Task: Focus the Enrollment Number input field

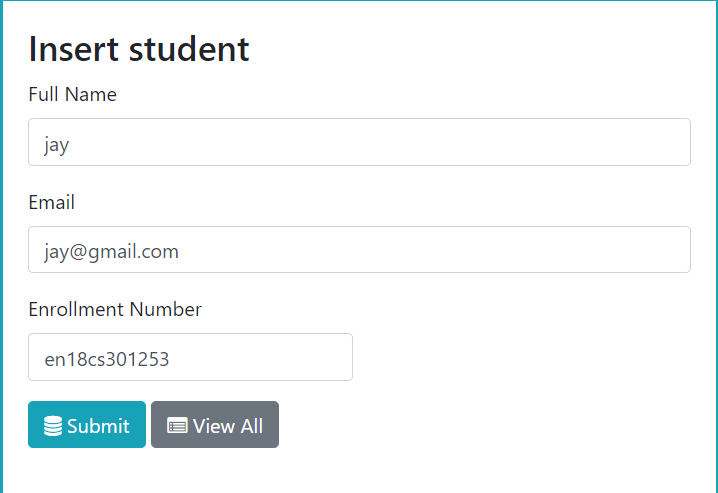Action: coord(190,357)
